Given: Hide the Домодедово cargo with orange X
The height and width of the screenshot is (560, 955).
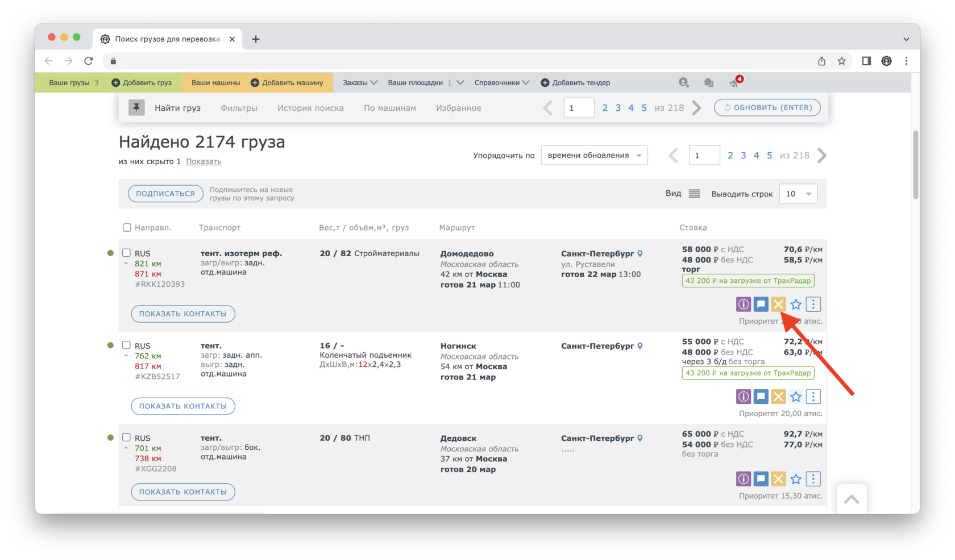Looking at the screenshot, I should coord(778,304).
